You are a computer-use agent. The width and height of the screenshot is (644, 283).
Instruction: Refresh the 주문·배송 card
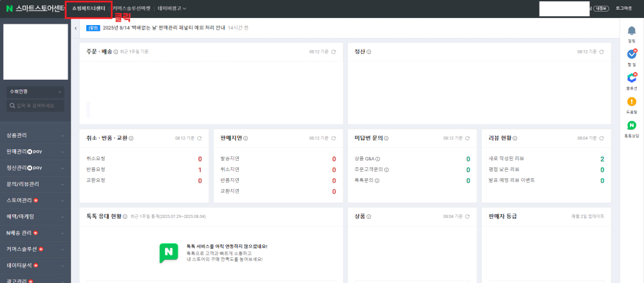[x=334, y=52]
